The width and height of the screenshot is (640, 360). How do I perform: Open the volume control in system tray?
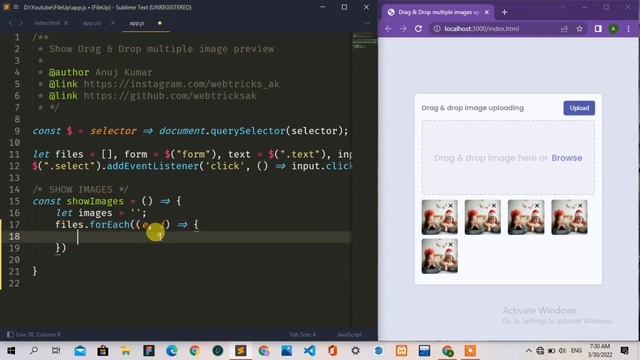[562, 351]
